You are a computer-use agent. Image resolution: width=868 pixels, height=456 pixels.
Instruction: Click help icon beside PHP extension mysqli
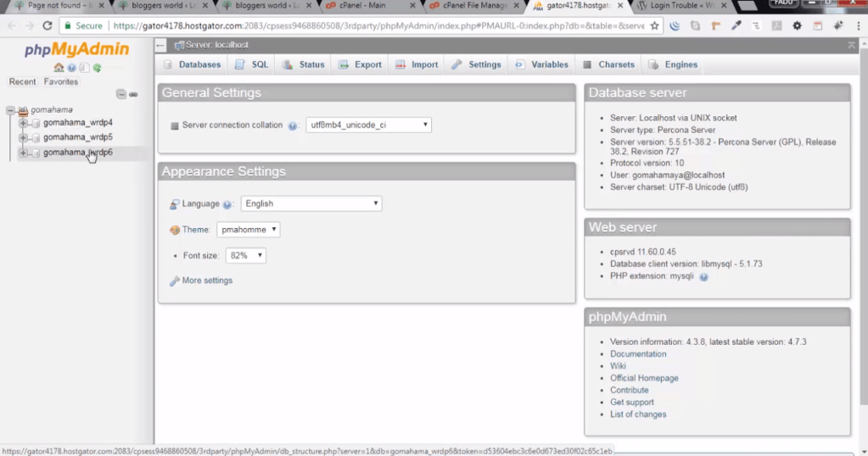703,277
